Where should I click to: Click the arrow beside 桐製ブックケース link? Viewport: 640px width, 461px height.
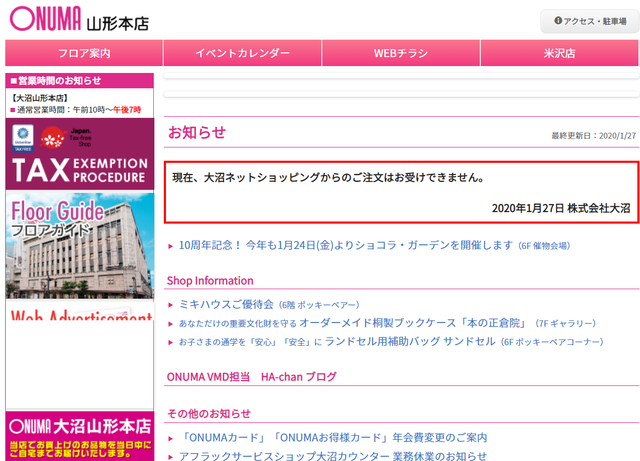point(171,324)
